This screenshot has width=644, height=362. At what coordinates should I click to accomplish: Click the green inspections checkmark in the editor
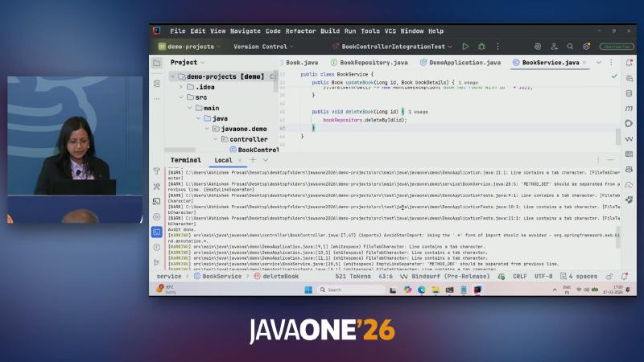[614, 76]
